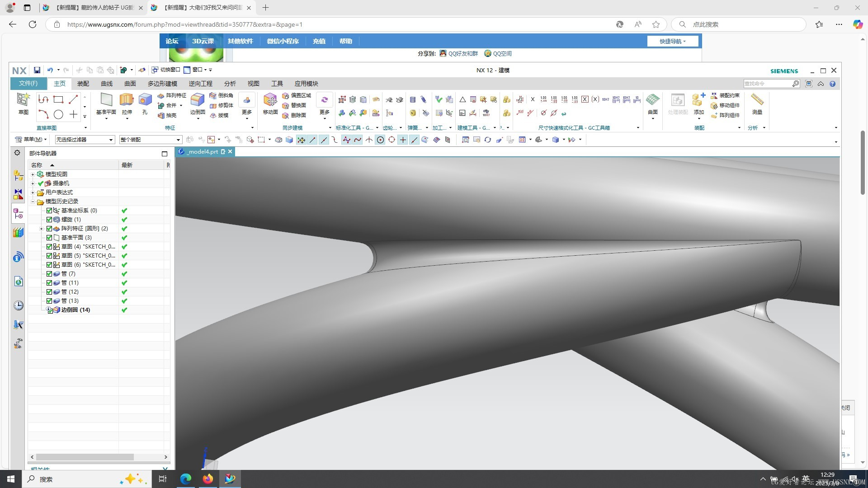This screenshot has height=488, width=868.
Task: Click the 装配约束 assembly constraints icon
Action: [x=714, y=96]
